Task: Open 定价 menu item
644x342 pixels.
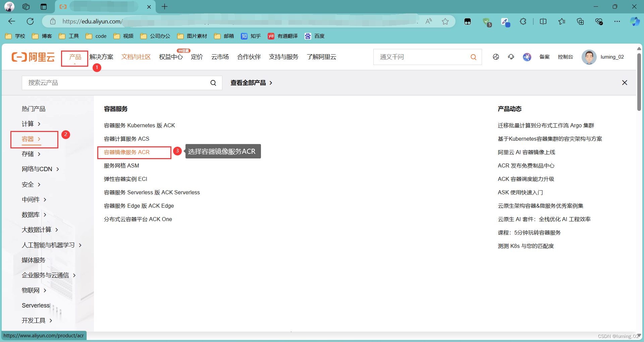Action: click(x=197, y=57)
